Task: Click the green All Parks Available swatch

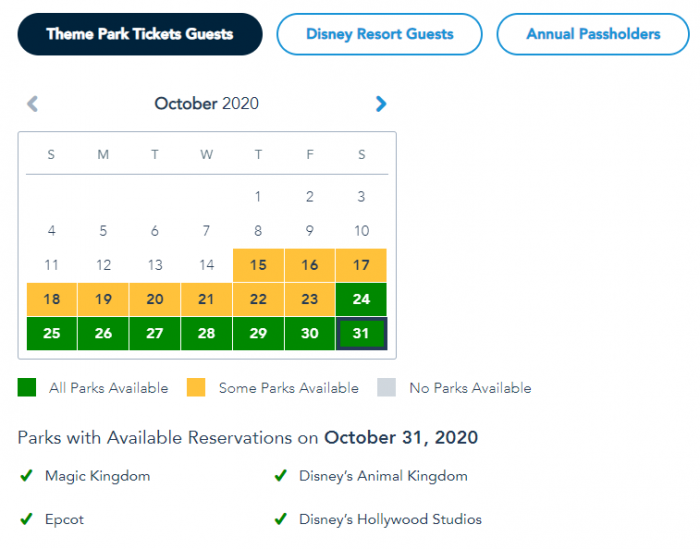Action: [27, 388]
